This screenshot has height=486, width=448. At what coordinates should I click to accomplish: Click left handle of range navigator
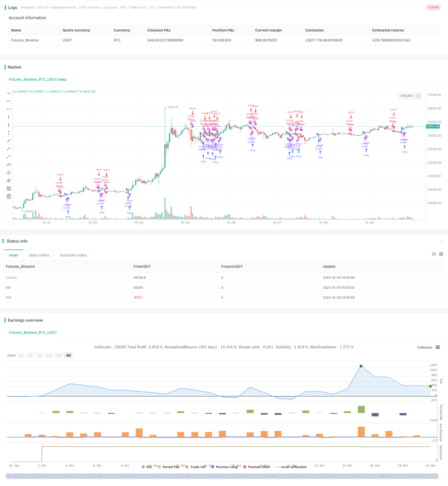pos(8,476)
